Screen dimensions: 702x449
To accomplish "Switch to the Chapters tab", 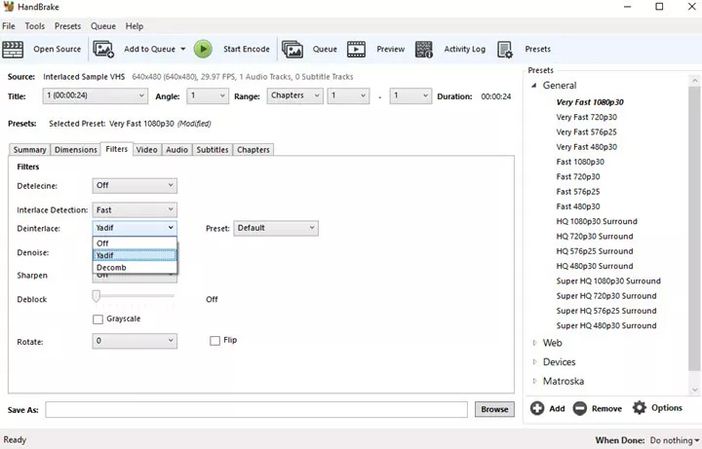I will (253, 150).
